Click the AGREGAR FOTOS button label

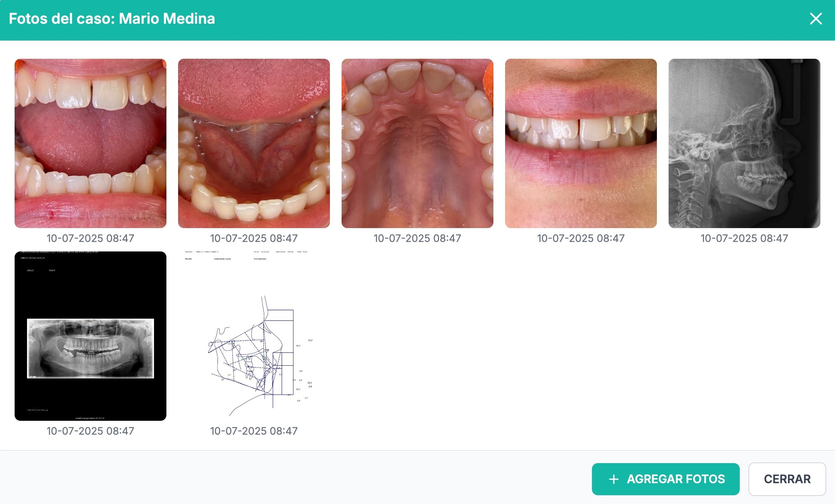(x=676, y=479)
